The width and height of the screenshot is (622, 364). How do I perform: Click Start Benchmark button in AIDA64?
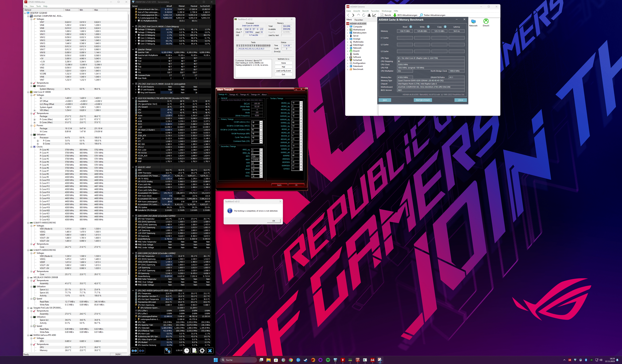(x=423, y=100)
